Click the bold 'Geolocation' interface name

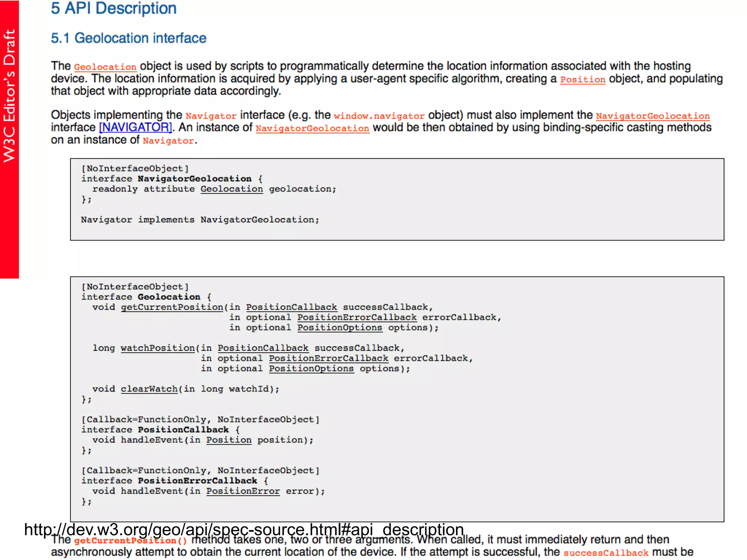pyautogui.click(x=169, y=297)
